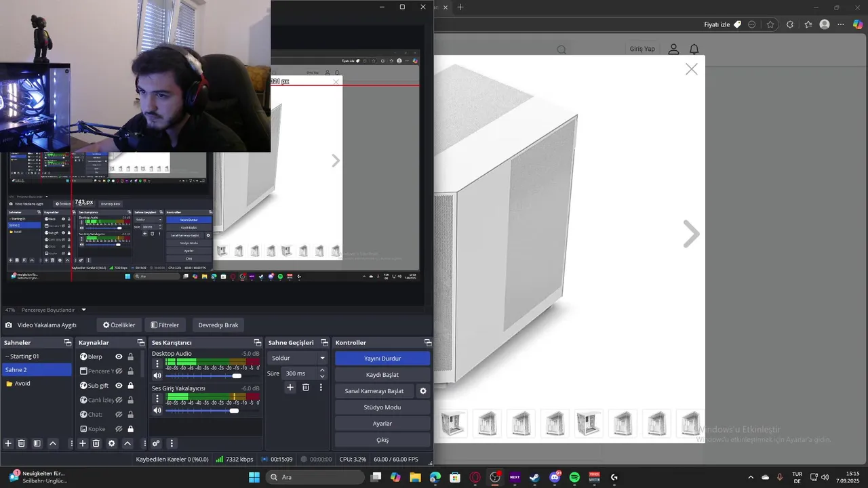This screenshot has width=868, height=488.
Task: Click Giriş Yap login link in browser
Action: click(x=642, y=49)
